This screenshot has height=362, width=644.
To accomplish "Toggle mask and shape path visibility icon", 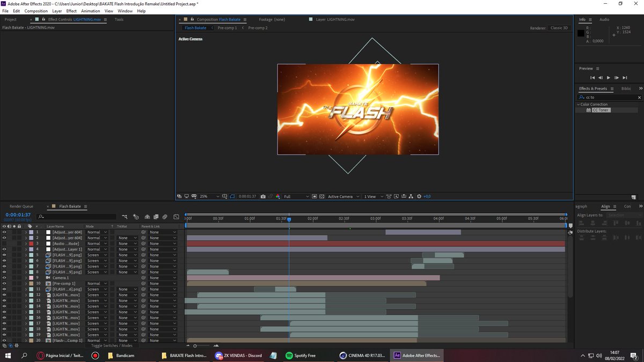I will tap(232, 196).
